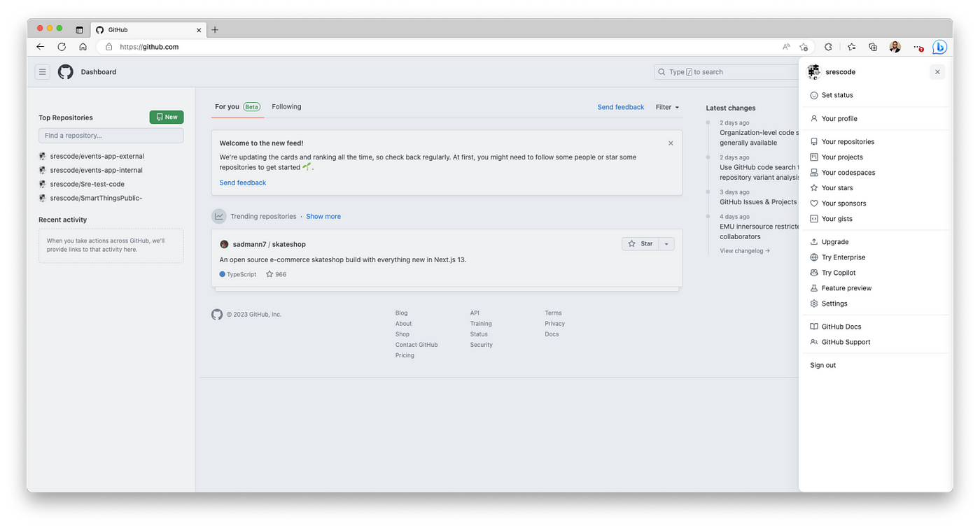Open Your profile from menu

tap(874, 119)
